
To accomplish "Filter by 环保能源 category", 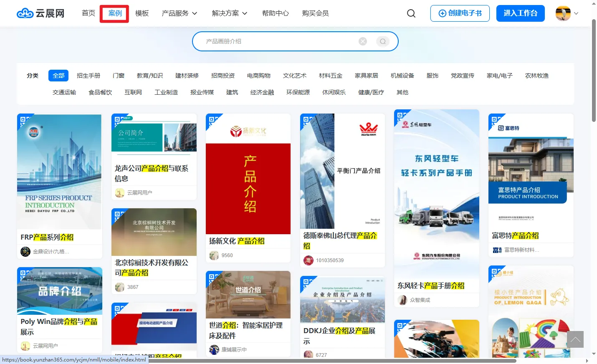I will pos(298,92).
